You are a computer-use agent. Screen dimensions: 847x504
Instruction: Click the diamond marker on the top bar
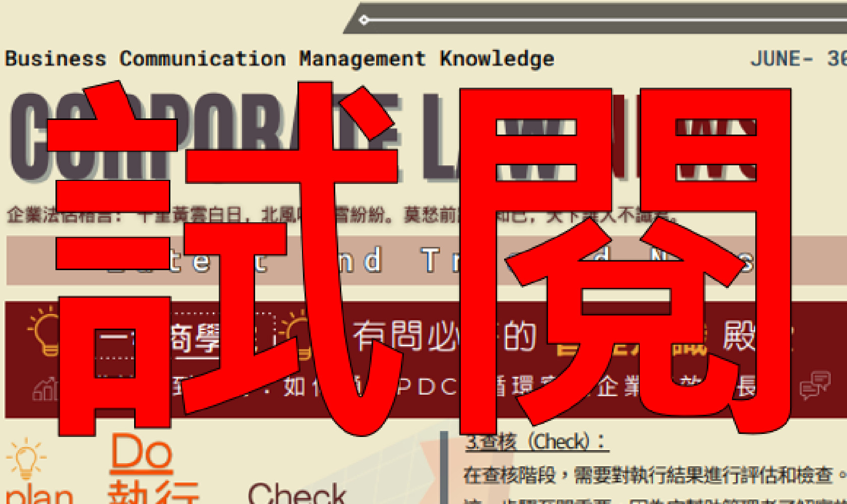364,20
